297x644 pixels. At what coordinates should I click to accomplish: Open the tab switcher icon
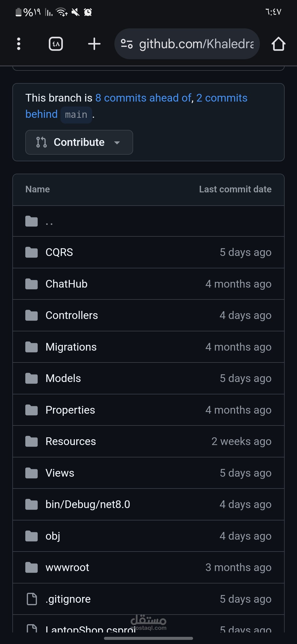56,44
